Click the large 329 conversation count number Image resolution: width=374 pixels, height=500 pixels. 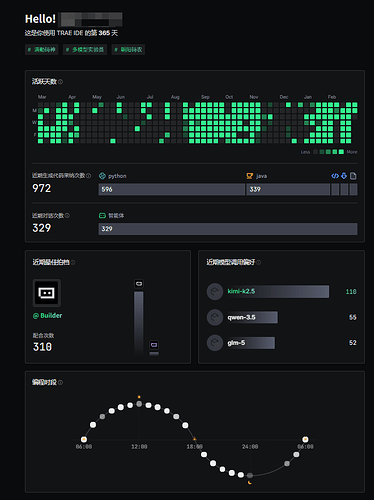pyautogui.click(x=42, y=228)
